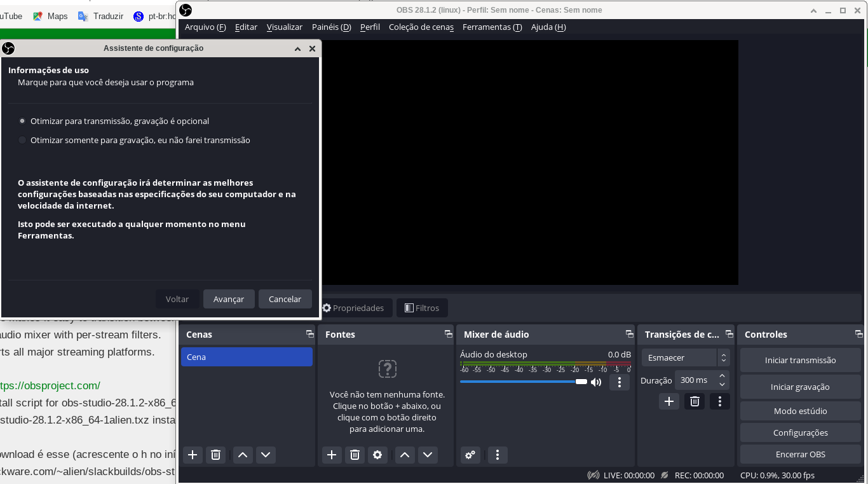The height and width of the screenshot is (484, 868).
Task: Click the LIVE connection icon in the status bar
Action: pos(593,475)
